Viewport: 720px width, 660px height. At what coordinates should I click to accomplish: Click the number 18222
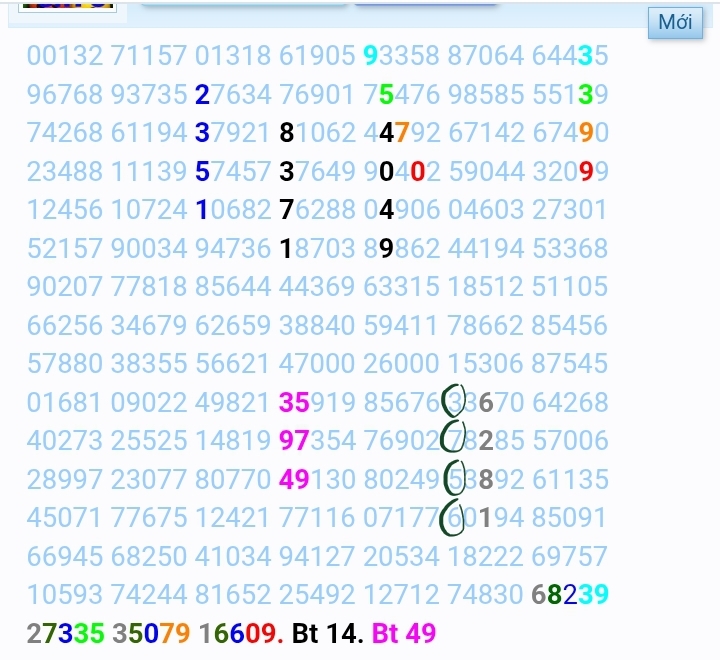pyautogui.click(x=485, y=556)
